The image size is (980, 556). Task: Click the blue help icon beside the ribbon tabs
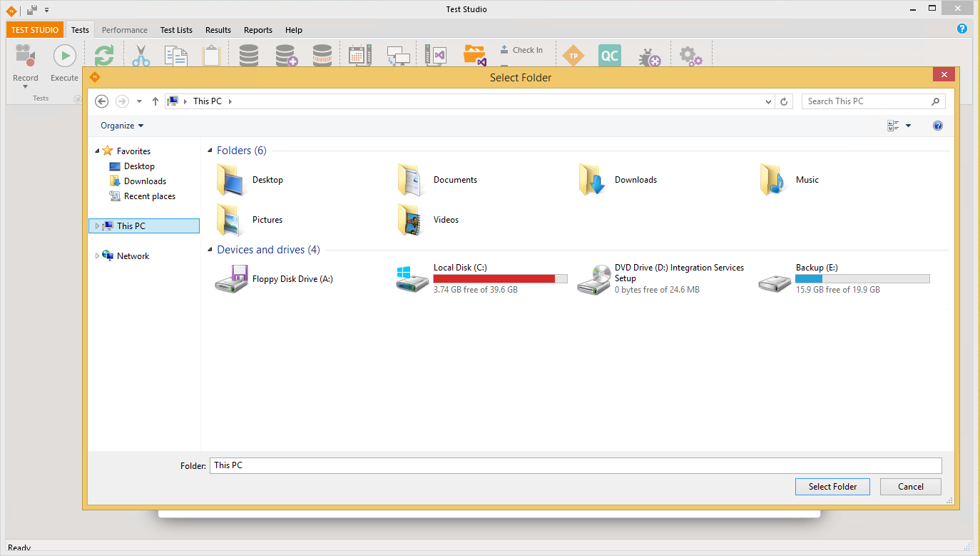(961, 29)
